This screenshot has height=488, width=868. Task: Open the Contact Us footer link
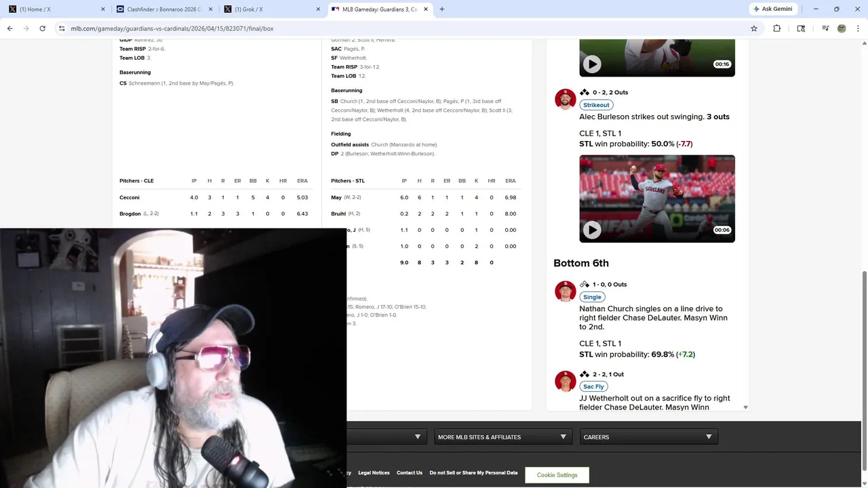coord(410,472)
